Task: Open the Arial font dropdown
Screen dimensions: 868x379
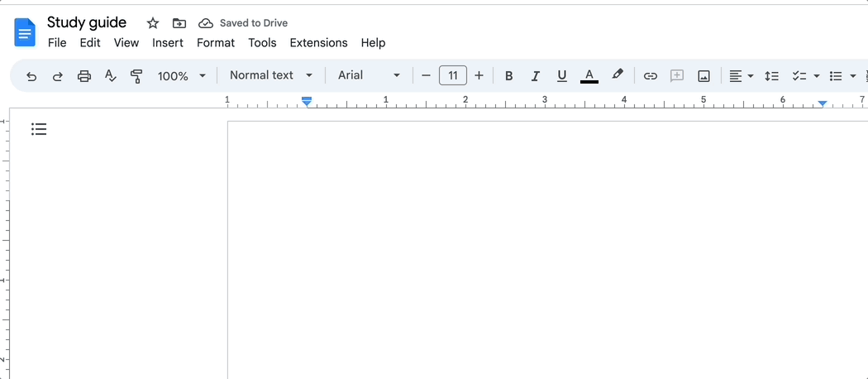Action: pyautogui.click(x=370, y=75)
